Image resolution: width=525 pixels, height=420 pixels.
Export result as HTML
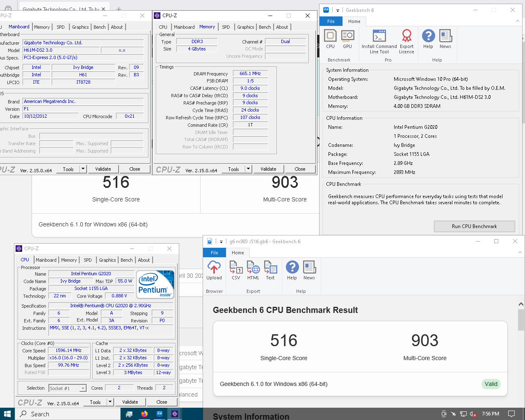[253, 271]
